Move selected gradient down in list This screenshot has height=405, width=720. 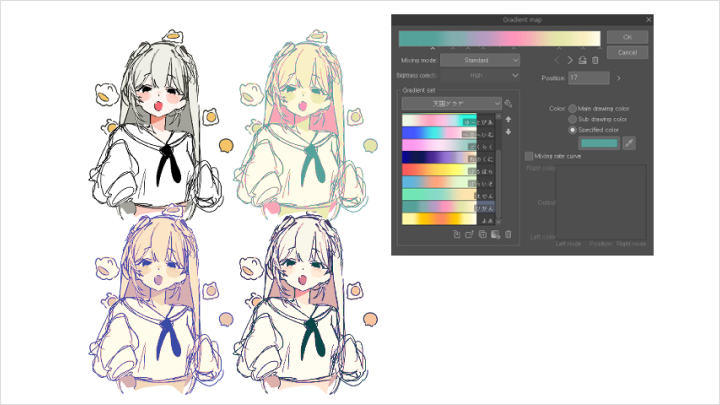click(508, 132)
